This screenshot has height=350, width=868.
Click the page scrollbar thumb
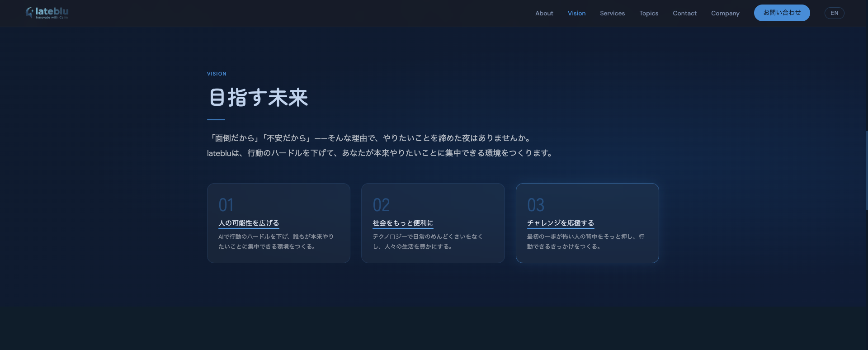(x=866, y=171)
